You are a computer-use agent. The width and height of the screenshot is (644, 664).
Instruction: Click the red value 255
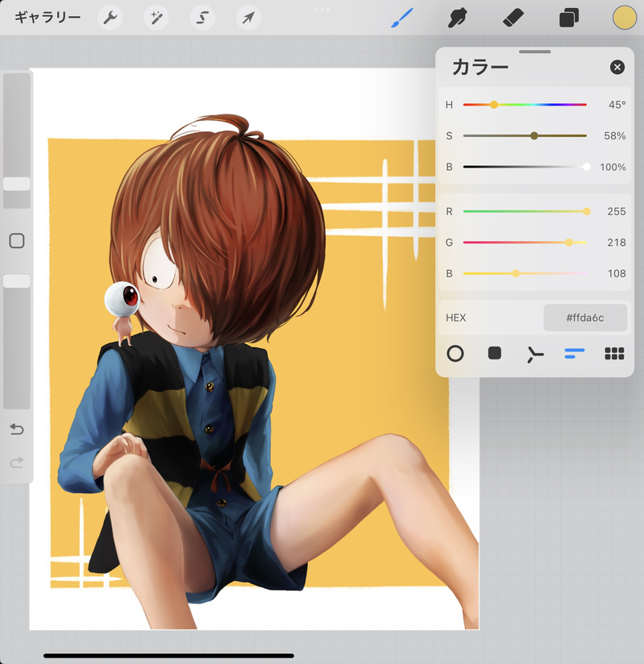617,211
